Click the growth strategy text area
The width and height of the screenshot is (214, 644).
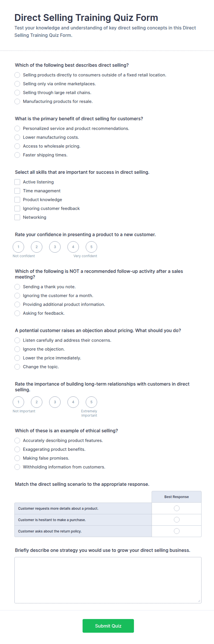point(108,580)
